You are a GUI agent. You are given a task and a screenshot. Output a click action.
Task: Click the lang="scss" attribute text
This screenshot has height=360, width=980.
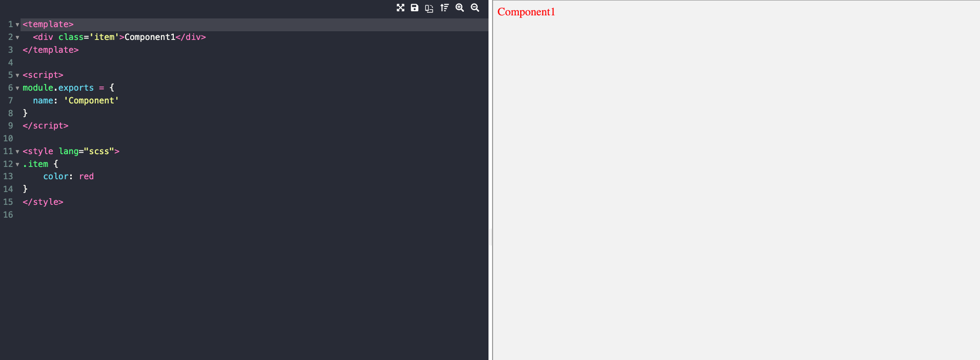(87, 151)
